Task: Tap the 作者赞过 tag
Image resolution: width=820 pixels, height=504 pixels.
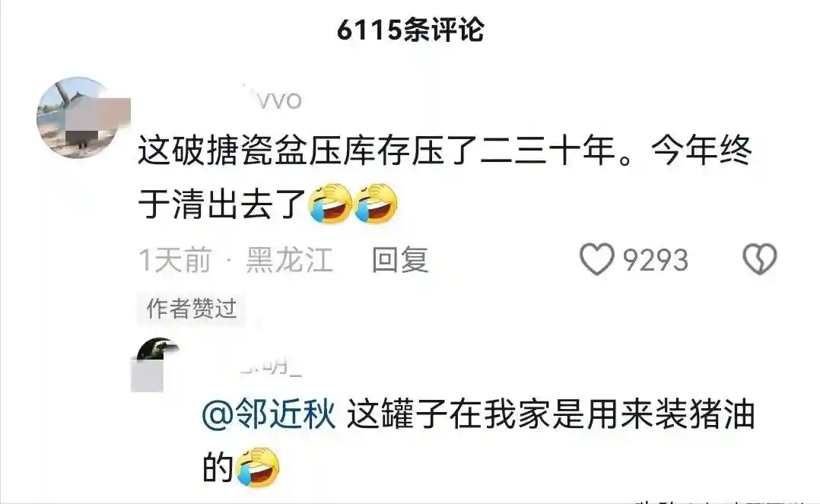Action: pyautogui.click(x=192, y=309)
